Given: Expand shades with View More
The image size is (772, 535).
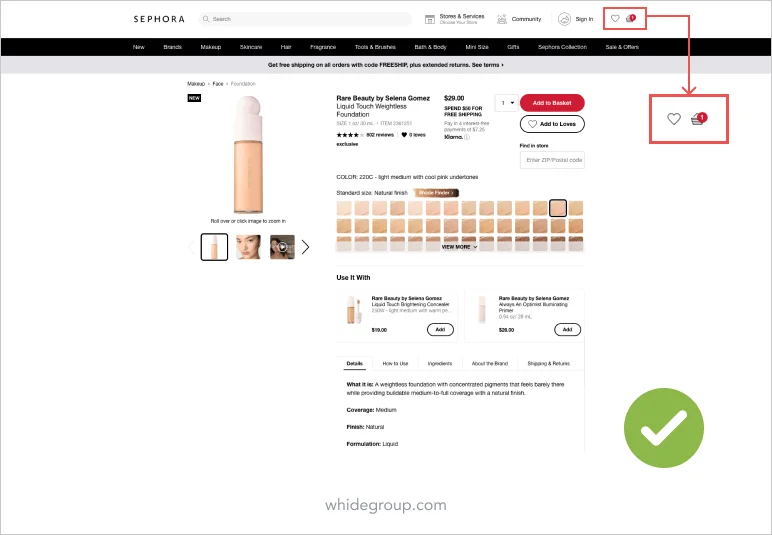Looking at the screenshot, I should (459, 247).
